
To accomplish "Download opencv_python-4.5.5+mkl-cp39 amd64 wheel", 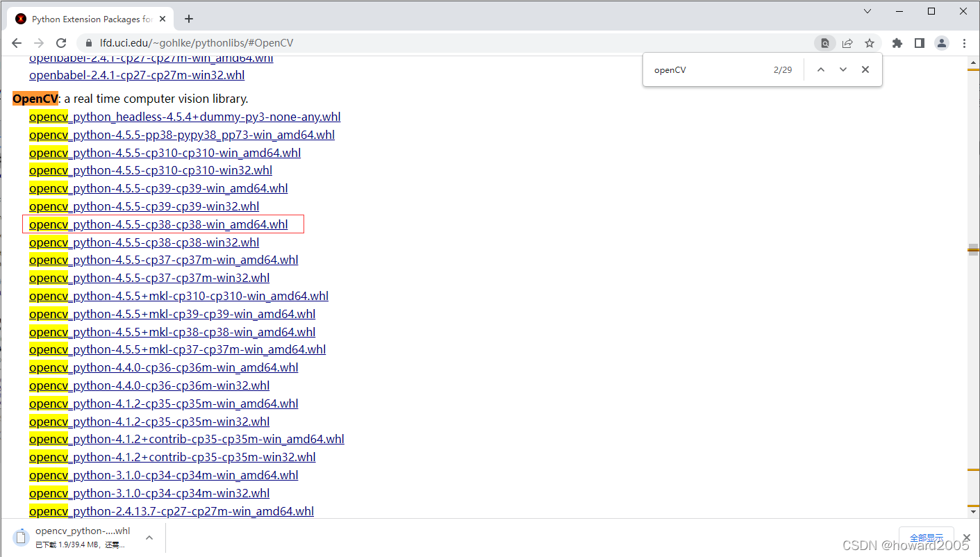I will click(172, 314).
